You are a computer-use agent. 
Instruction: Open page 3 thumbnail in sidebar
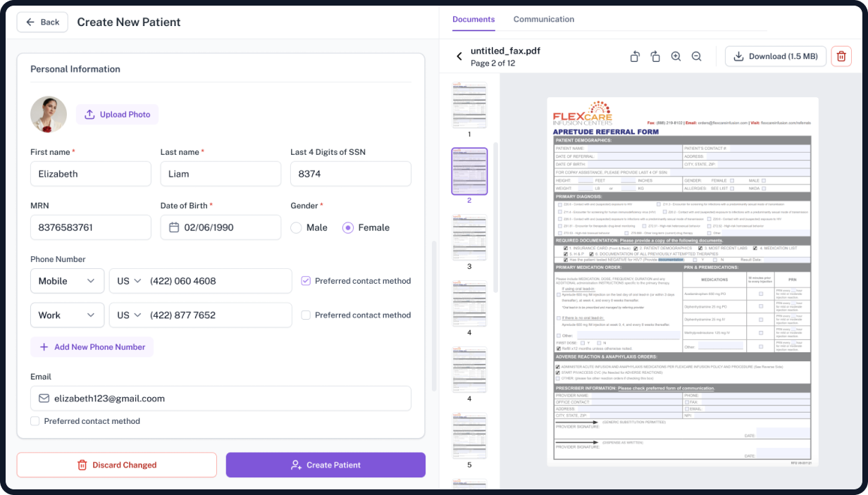click(469, 238)
